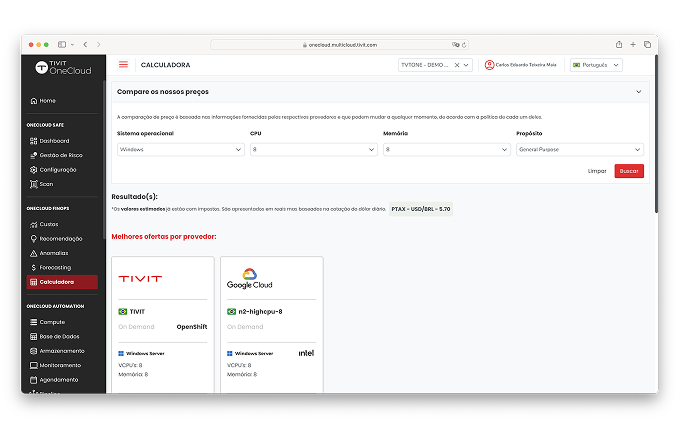Screen dimensions: 680x442
Task: Select Forecasting in the sidebar
Action: tap(55, 267)
